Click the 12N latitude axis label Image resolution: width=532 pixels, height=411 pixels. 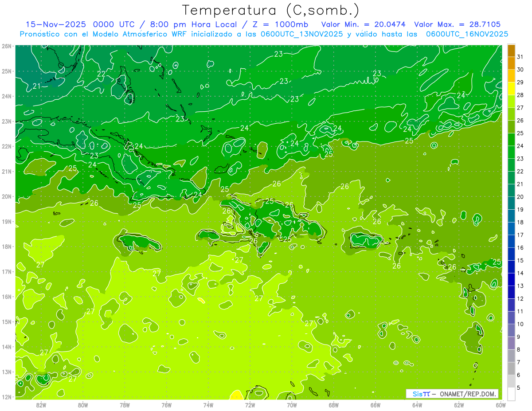(6, 397)
